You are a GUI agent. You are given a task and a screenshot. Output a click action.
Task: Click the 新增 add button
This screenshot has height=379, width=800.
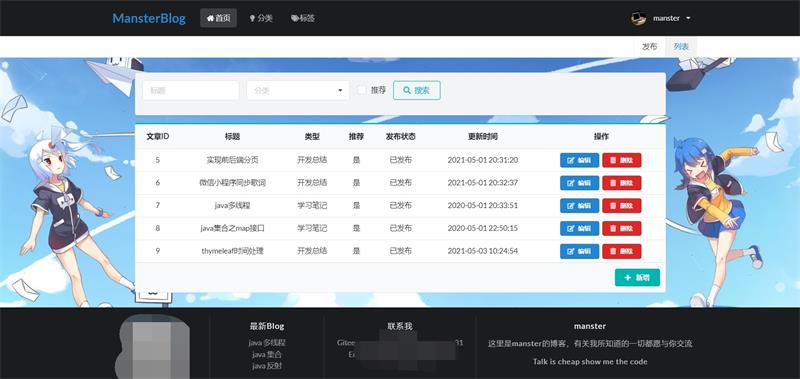click(x=637, y=277)
